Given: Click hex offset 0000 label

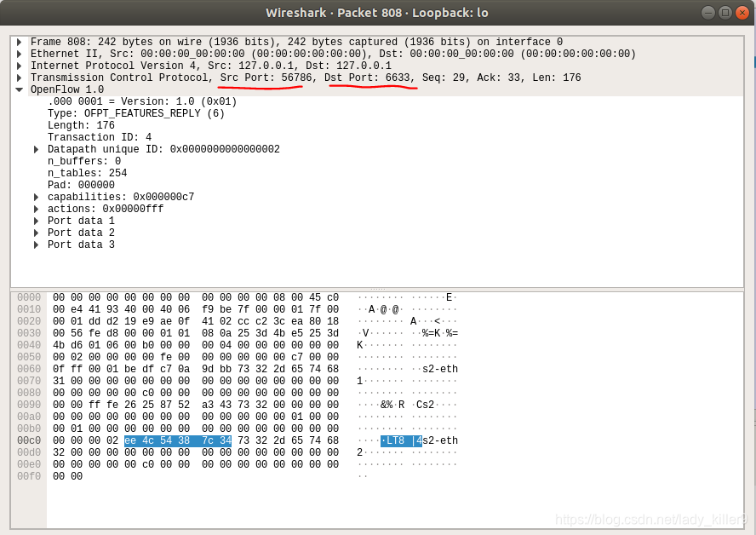Looking at the screenshot, I should click(x=29, y=297).
